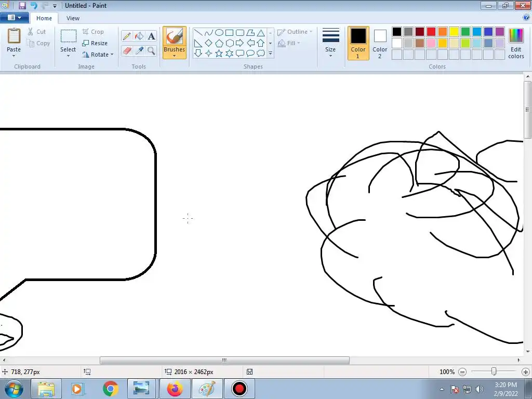Open Google Chrome from taskbar
532x399 pixels.
click(110, 389)
